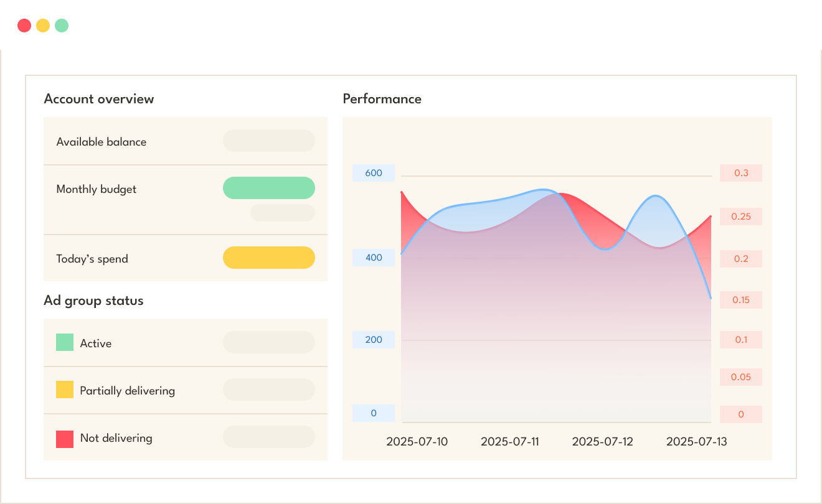Click the Available balance value placeholder

tap(269, 141)
